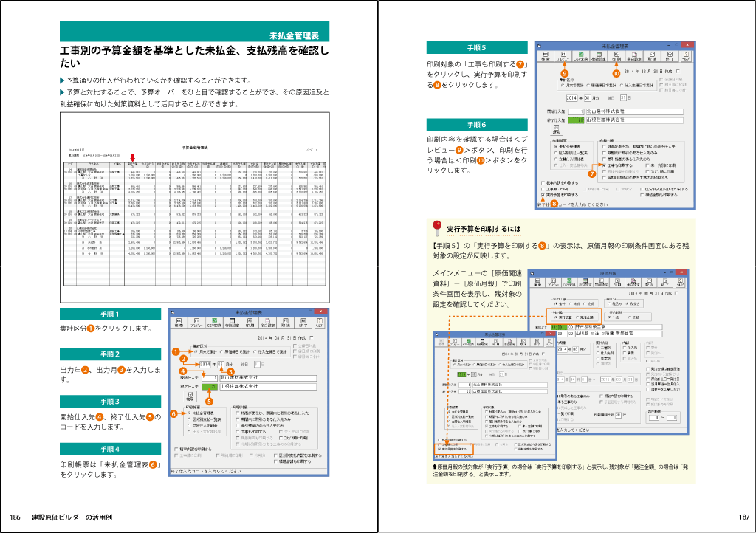Open ヘルプ in the 原価月報 window toolbar
Screen dimensions: 756x533
coord(680,283)
